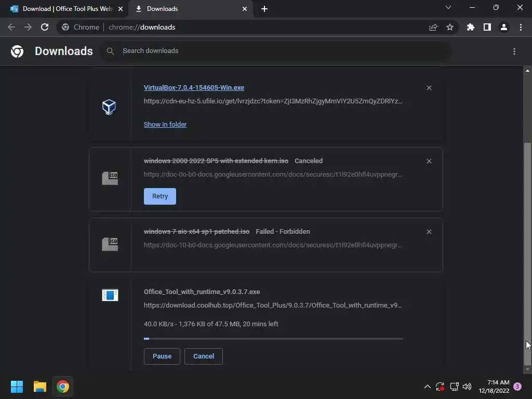Switch to Office Tool Plus Web tab

click(x=64, y=9)
